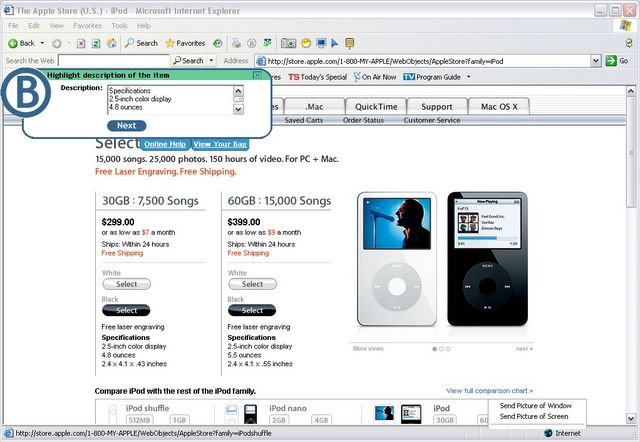Switch to the QuickTime tab
The height and width of the screenshot is (442, 640).
[x=376, y=107]
